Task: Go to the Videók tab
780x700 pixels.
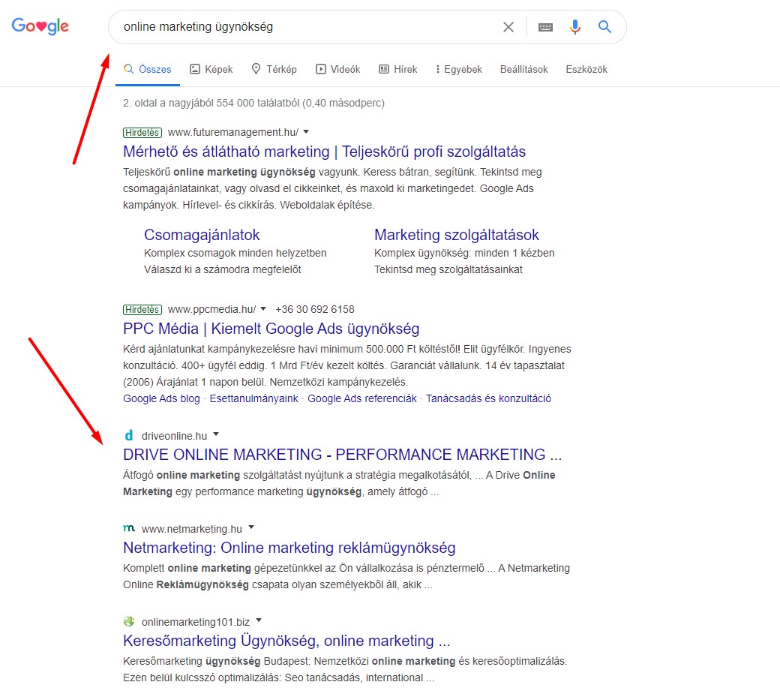Action: [338, 69]
